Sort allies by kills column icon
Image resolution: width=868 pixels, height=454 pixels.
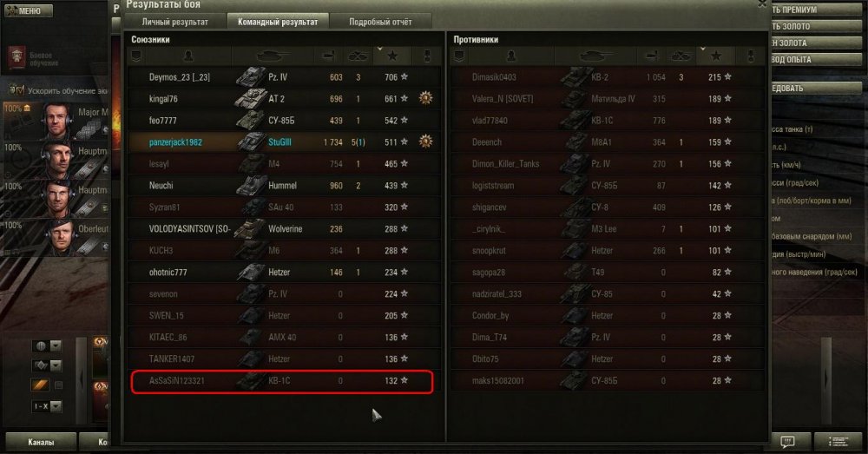click(357, 56)
